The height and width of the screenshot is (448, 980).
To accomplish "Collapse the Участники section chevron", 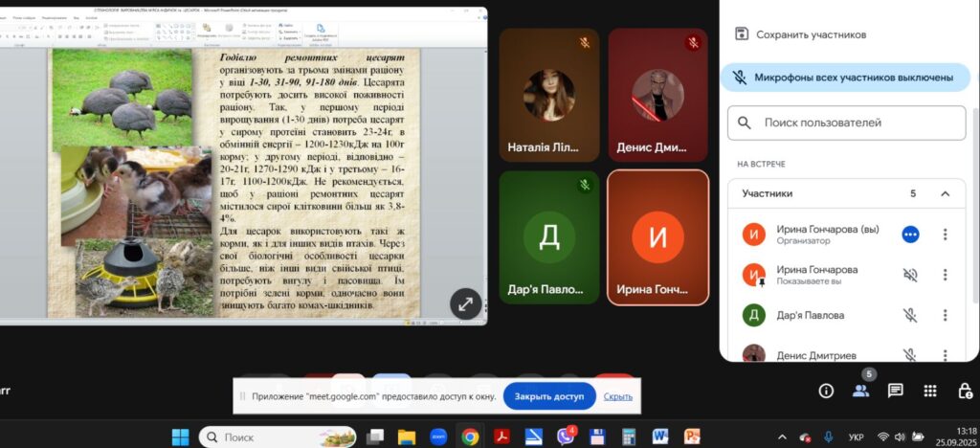I will [946, 193].
